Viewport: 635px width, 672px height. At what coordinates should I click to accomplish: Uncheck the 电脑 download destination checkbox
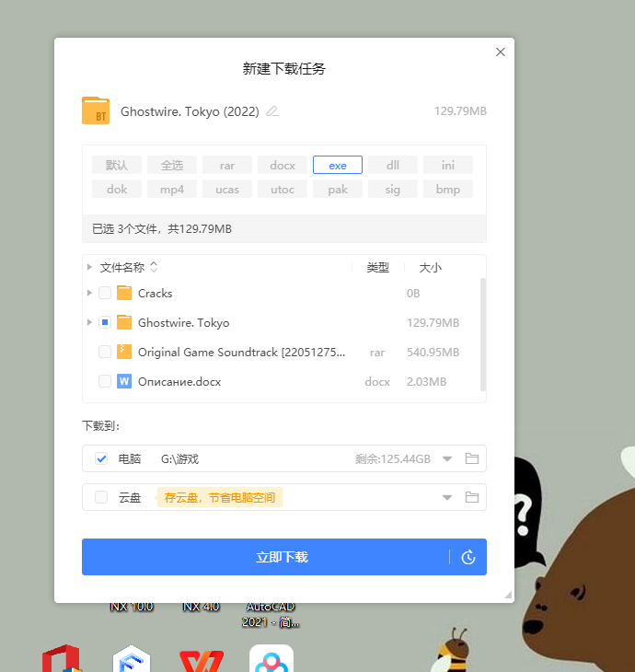pos(101,458)
